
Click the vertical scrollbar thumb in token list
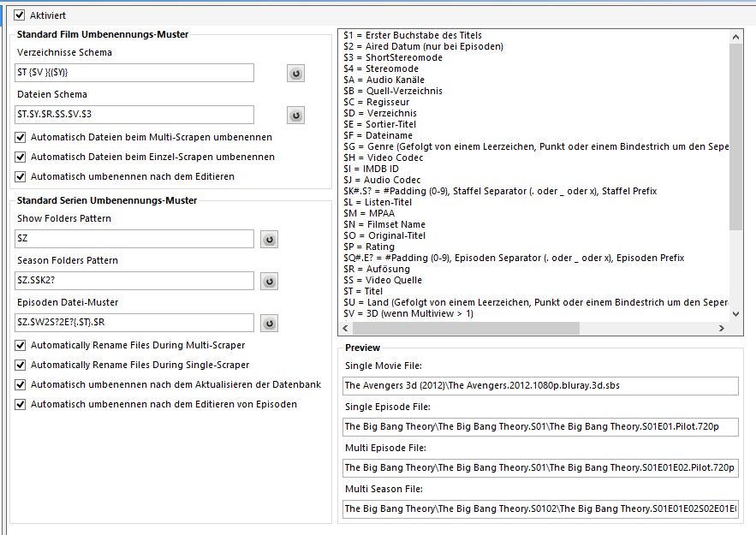pyautogui.click(x=735, y=137)
